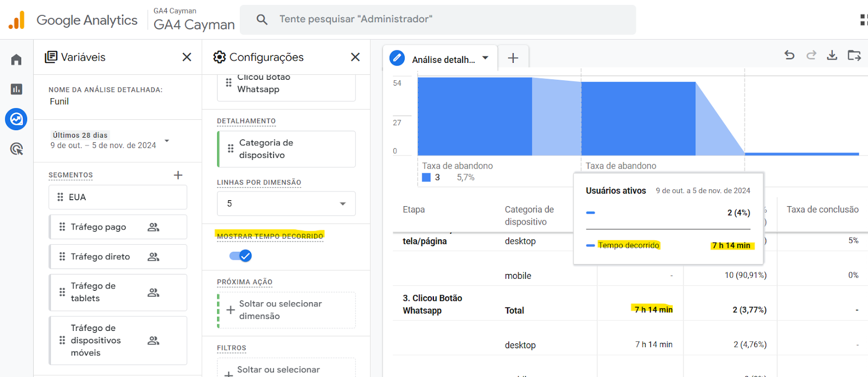Open the Advertising icon in sidebar
This screenshot has width=868, height=377.
pos(16,149)
